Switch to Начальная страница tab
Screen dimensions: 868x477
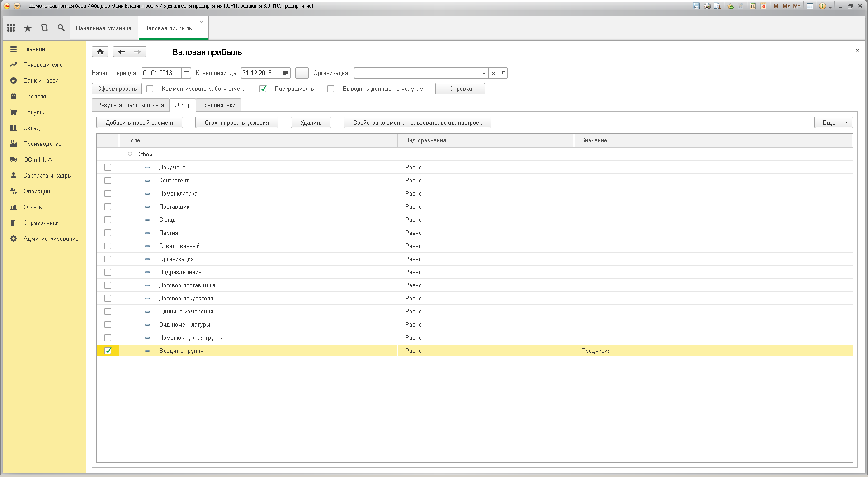pyautogui.click(x=104, y=28)
